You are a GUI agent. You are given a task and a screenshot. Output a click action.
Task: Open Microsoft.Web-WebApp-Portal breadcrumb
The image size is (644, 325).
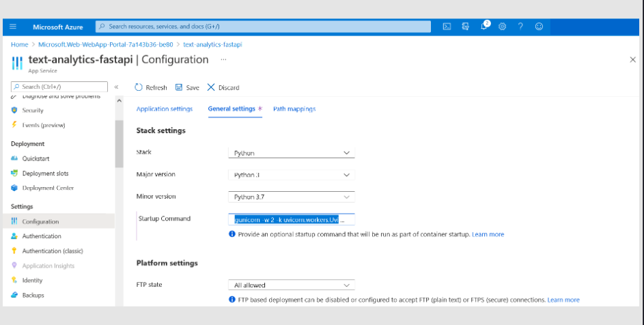[x=106, y=44]
